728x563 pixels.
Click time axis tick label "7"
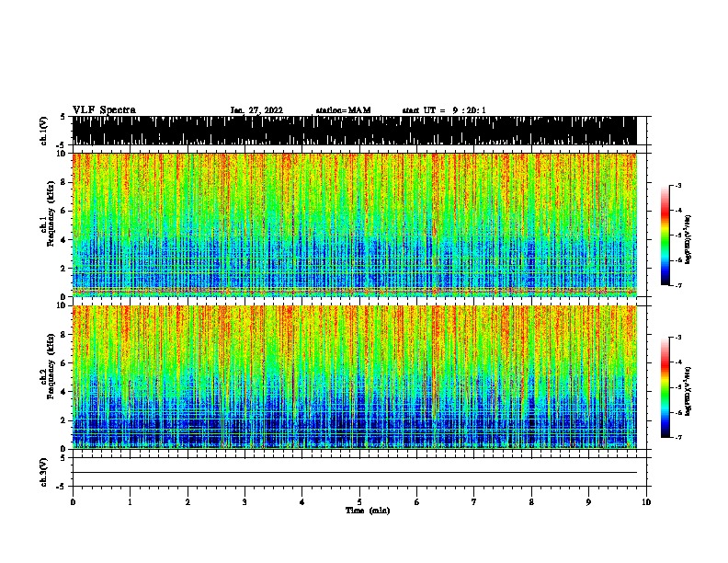click(474, 502)
